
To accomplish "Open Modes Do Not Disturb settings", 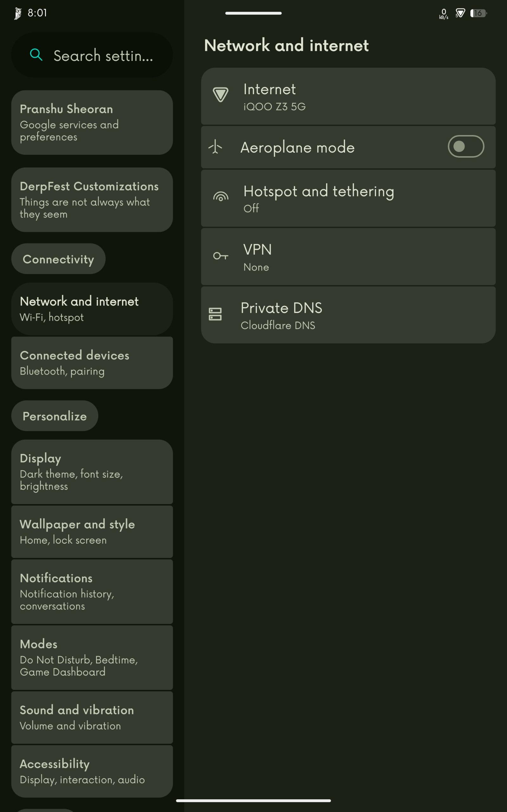I will pyautogui.click(x=92, y=658).
